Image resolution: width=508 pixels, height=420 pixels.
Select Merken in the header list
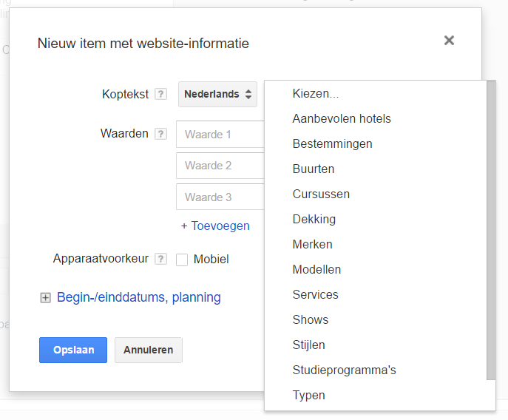312,244
